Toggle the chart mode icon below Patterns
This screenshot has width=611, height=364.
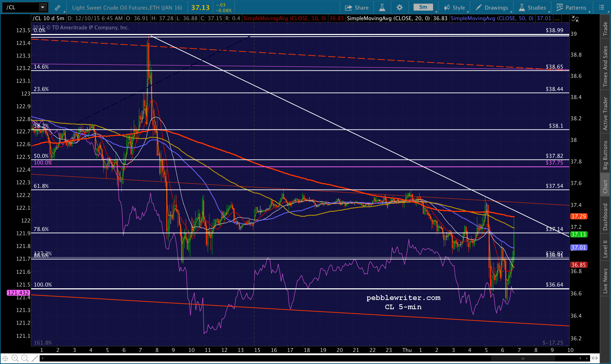pos(575,19)
